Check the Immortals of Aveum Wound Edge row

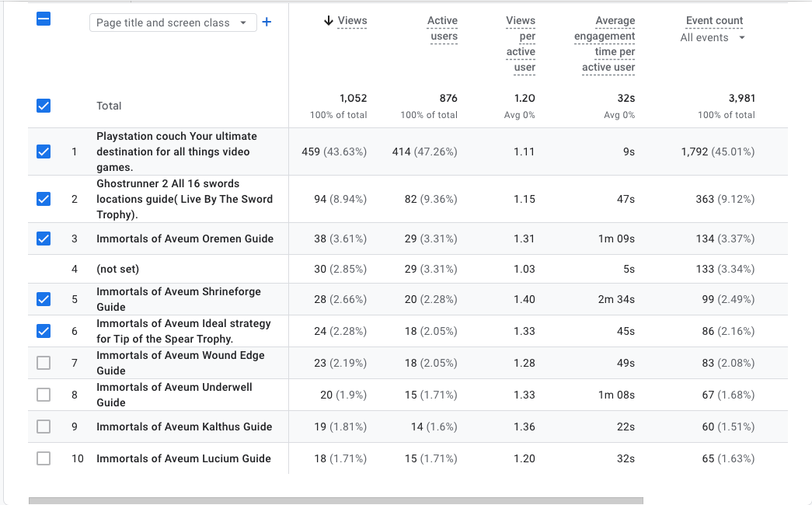[44, 363]
